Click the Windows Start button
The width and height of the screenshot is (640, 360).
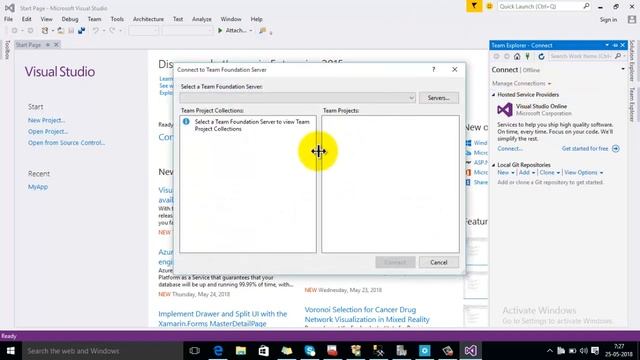11,351
